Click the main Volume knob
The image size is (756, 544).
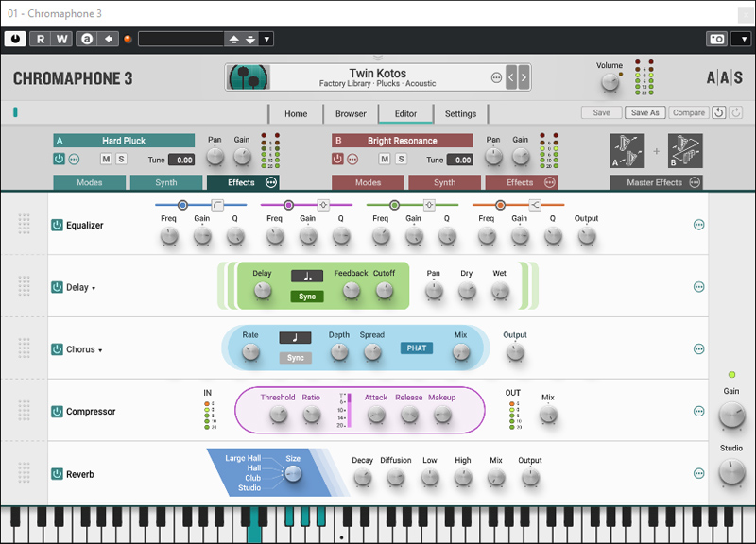[x=610, y=83]
